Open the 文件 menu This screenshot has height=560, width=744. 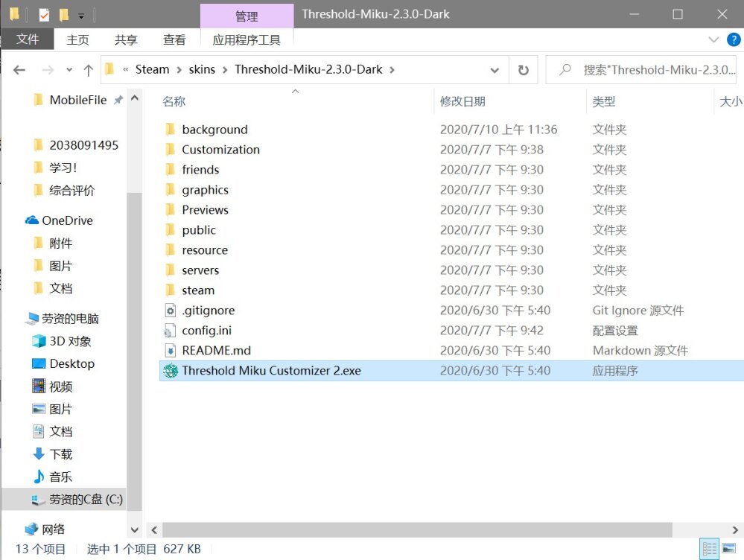coord(27,39)
